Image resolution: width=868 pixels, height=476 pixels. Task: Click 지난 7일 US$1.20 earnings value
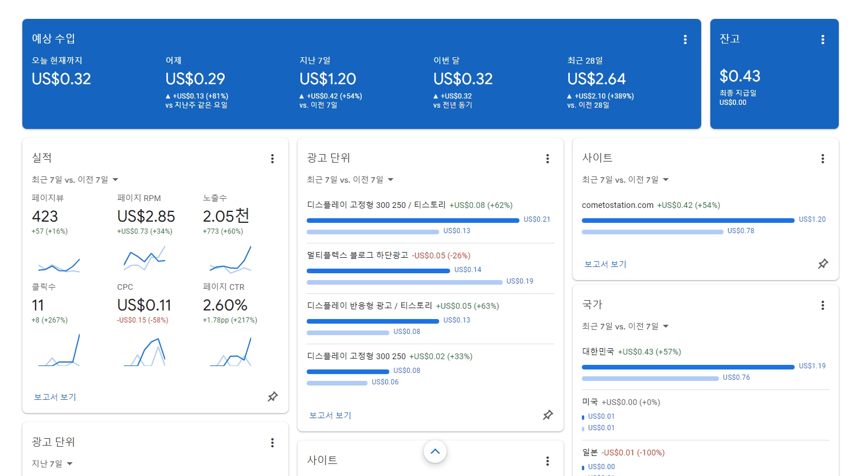pos(328,79)
